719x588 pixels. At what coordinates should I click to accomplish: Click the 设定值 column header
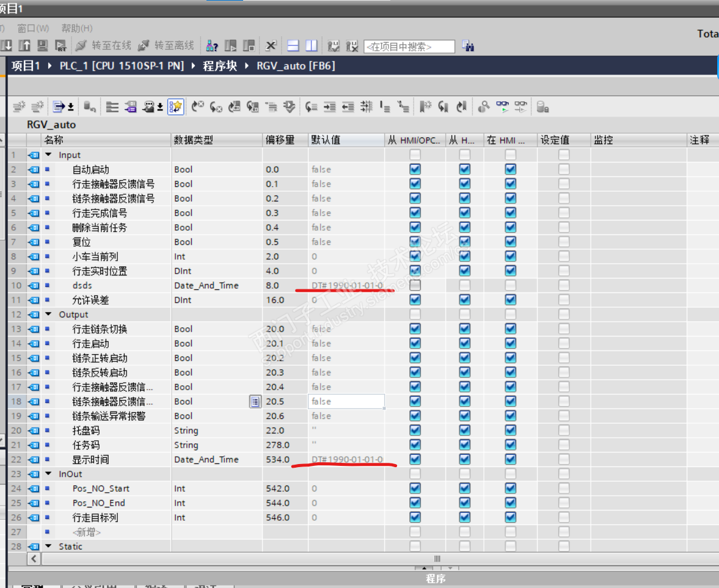[x=564, y=140]
